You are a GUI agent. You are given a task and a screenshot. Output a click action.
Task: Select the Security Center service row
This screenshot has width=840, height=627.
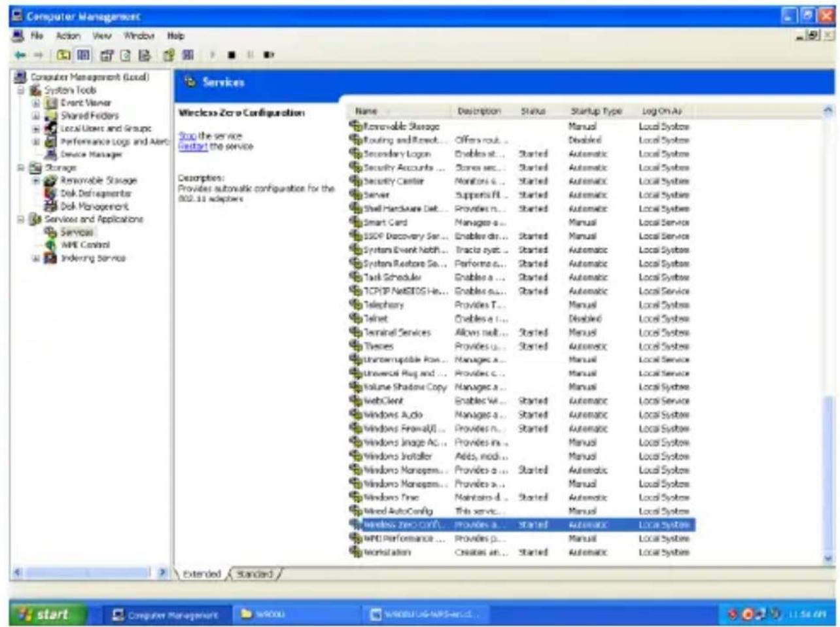[x=521, y=181]
